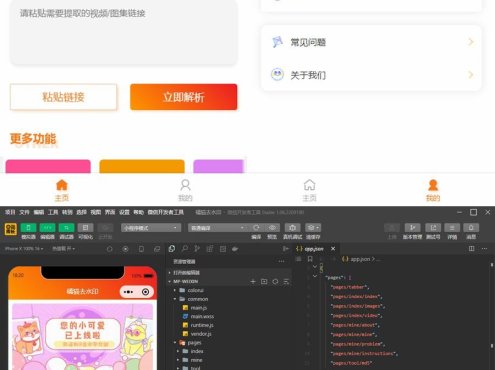Click the split editor icon
The height and width of the screenshot is (370, 495).
tap(471, 249)
